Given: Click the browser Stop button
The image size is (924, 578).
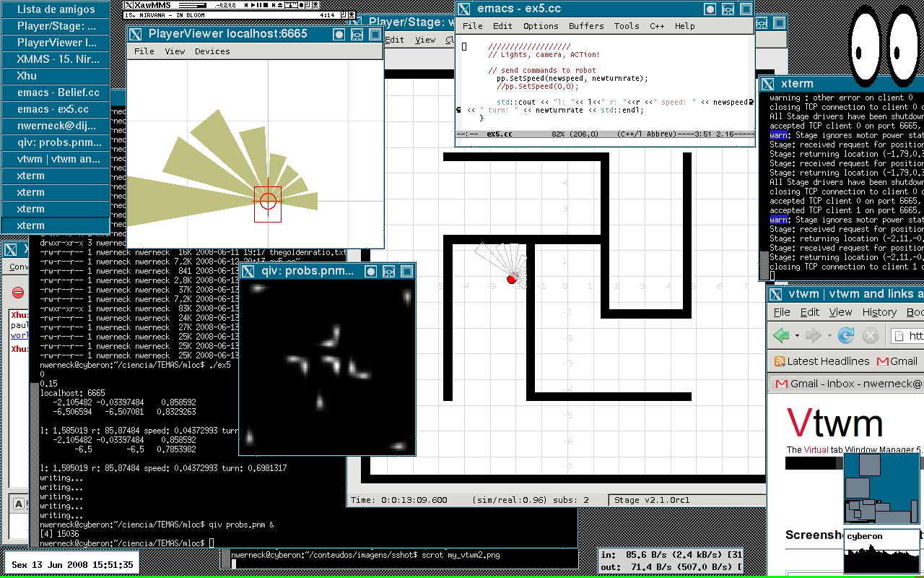Looking at the screenshot, I should coord(871,335).
